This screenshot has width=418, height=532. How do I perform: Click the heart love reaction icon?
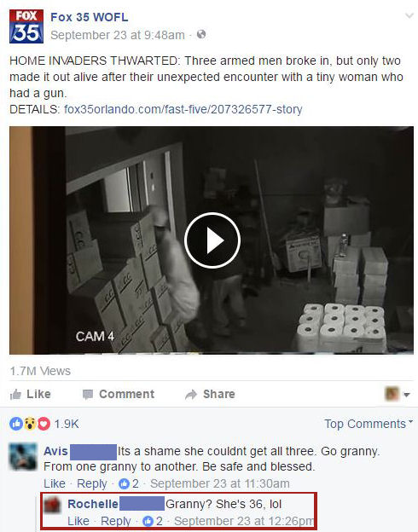click(x=44, y=424)
